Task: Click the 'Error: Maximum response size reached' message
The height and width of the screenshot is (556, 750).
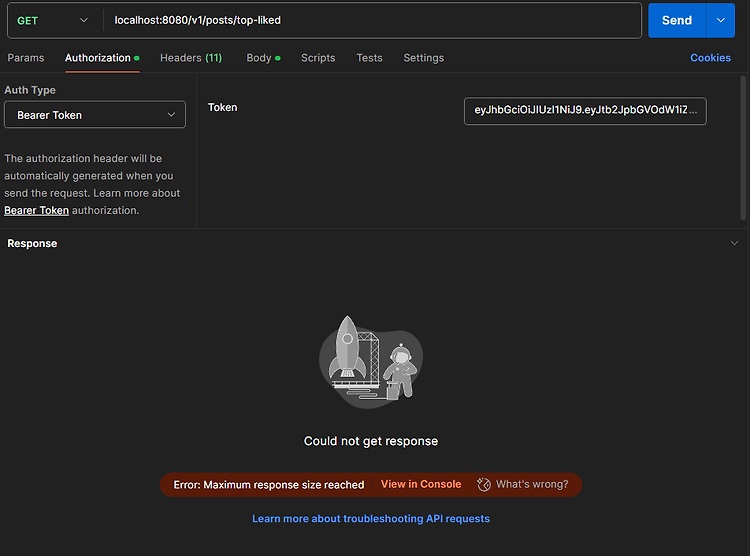Action: tap(269, 485)
